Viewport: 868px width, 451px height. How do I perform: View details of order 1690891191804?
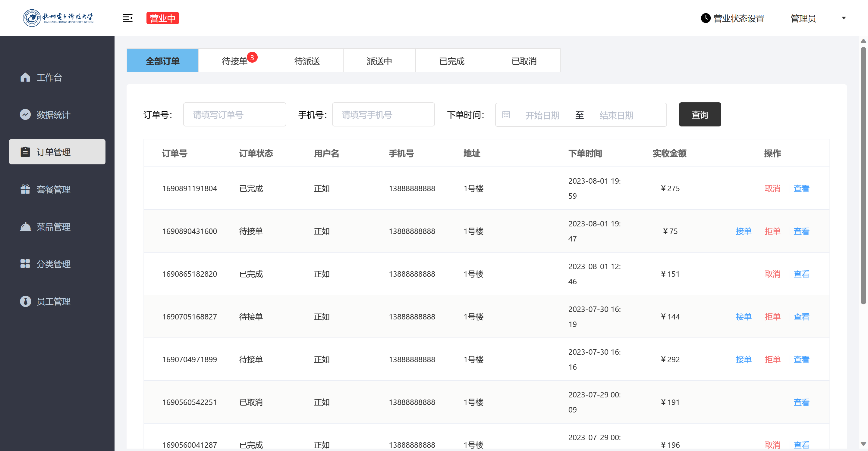[x=802, y=188]
